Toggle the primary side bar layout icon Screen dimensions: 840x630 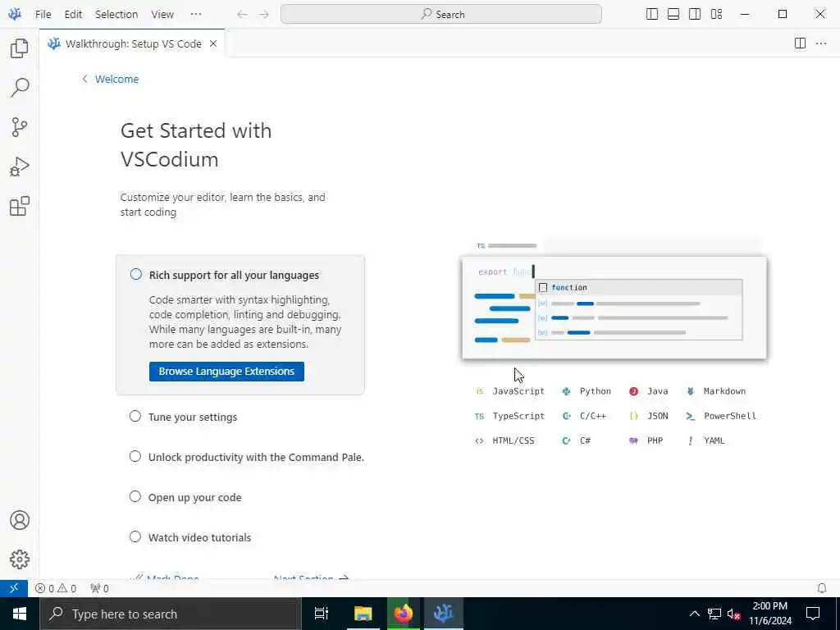(x=652, y=15)
